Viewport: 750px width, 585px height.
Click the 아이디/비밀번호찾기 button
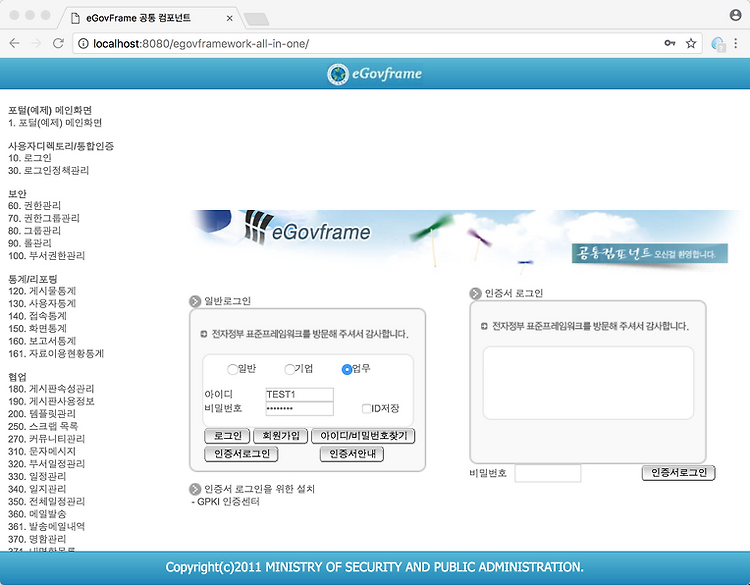[x=363, y=436]
